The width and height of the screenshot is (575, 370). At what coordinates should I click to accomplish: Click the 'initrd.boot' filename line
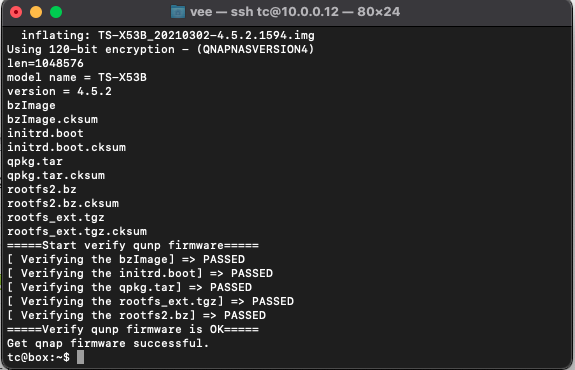(45, 133)
